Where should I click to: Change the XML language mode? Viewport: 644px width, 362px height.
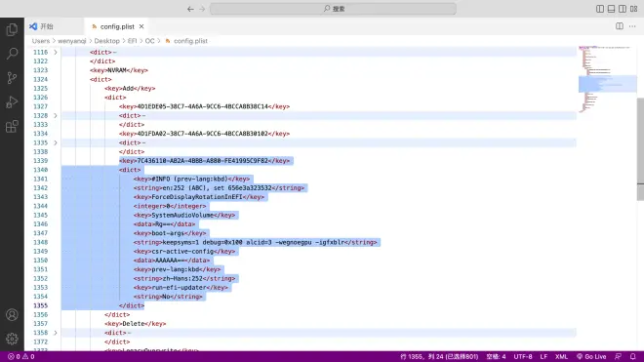coord(561,357)
